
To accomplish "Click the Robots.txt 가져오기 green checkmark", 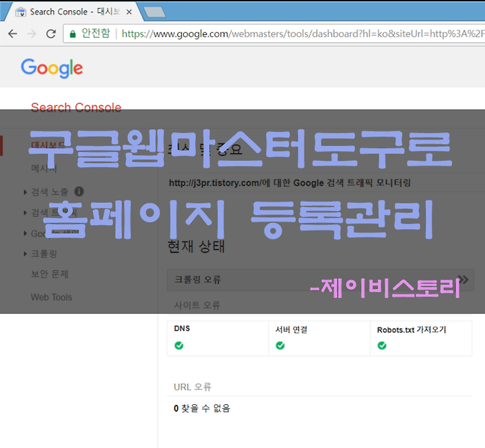I will (x=382, y=346).
